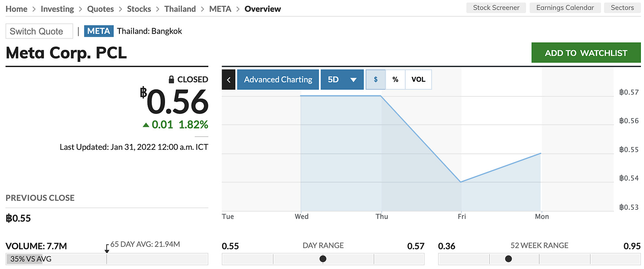Go to Home breadcrumb

[16, 9]
